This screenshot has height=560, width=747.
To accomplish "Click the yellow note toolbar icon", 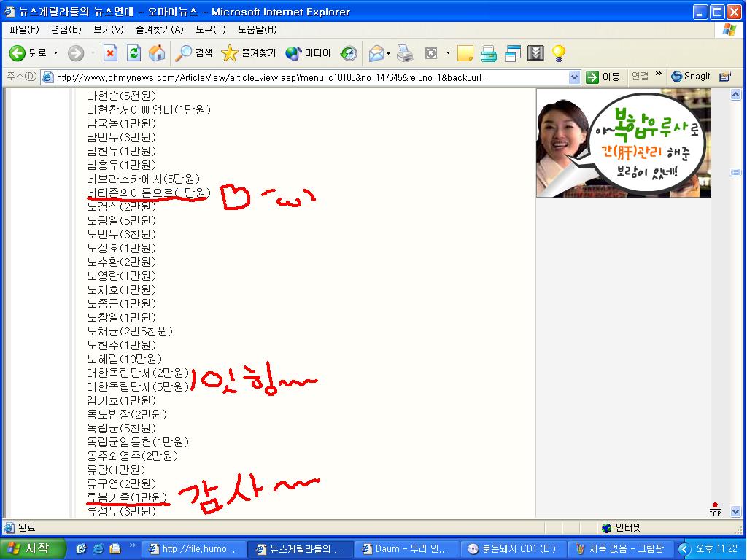I will [465, 52].
